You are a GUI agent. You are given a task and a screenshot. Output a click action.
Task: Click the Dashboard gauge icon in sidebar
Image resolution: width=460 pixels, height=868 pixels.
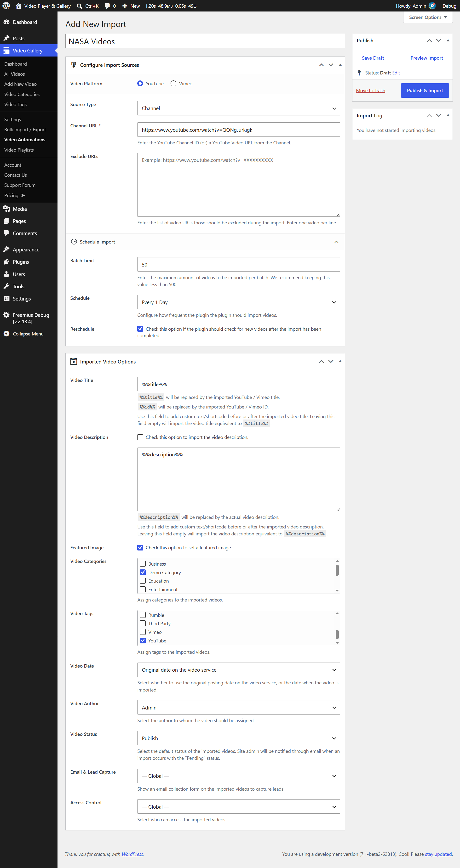pos(6,22)
